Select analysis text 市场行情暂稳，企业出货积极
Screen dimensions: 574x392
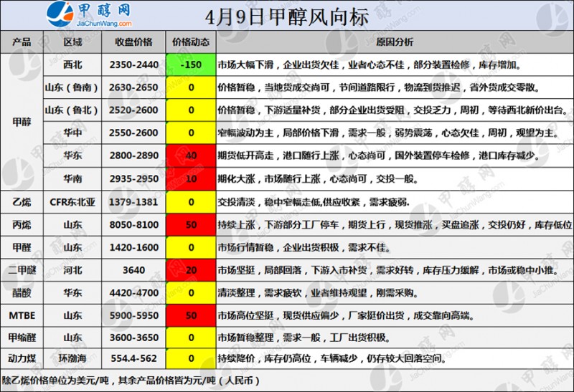tap(278, 247)
